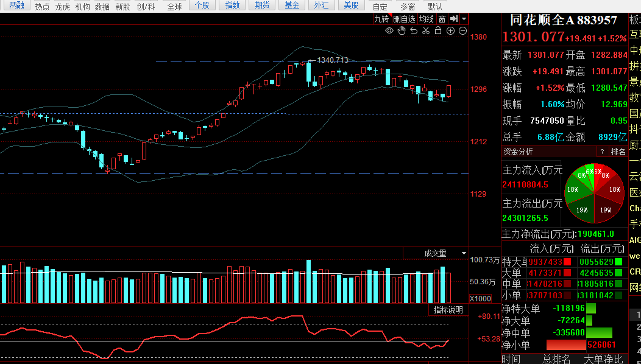Click the 主力净流出 value 190461.0
This screenshot has height=364, width=641.
coord(597,234)
